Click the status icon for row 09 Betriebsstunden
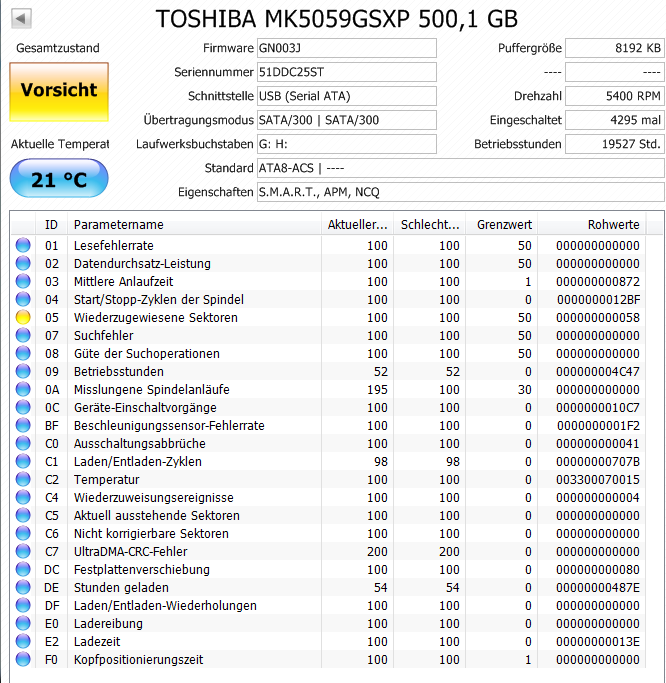The image size is (666, 683). (x=23, y=372)
